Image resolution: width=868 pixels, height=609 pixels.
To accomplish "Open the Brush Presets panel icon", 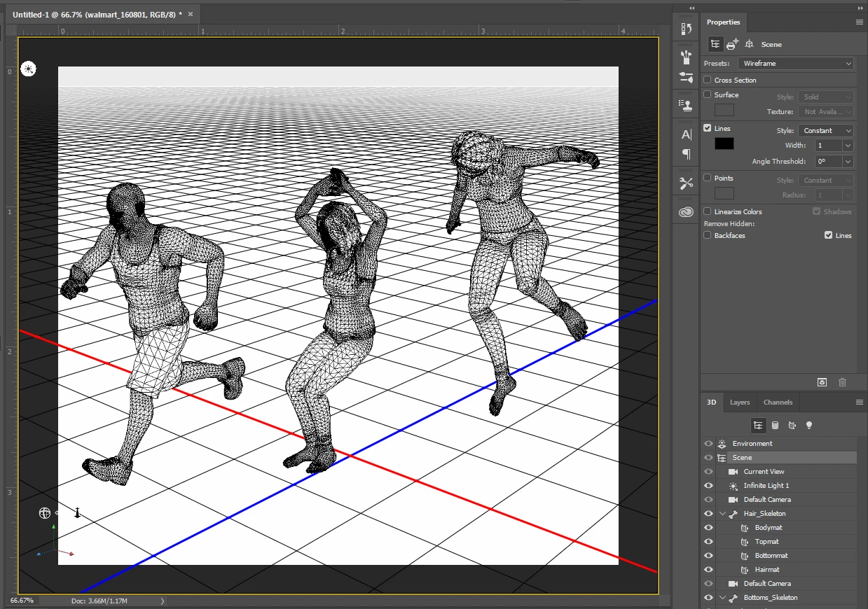I will pyautogui.click(x=687, y=57).
